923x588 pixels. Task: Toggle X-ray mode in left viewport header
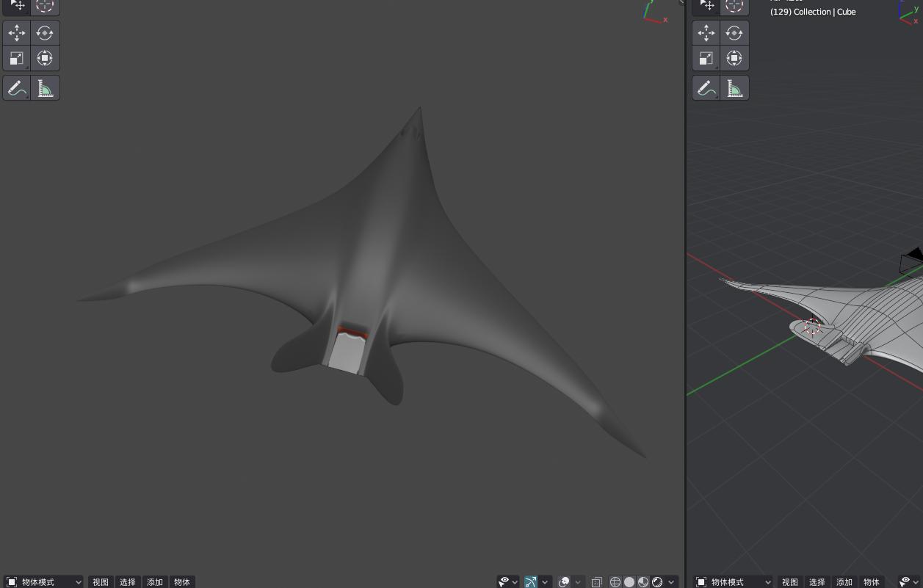click(597, 582)
